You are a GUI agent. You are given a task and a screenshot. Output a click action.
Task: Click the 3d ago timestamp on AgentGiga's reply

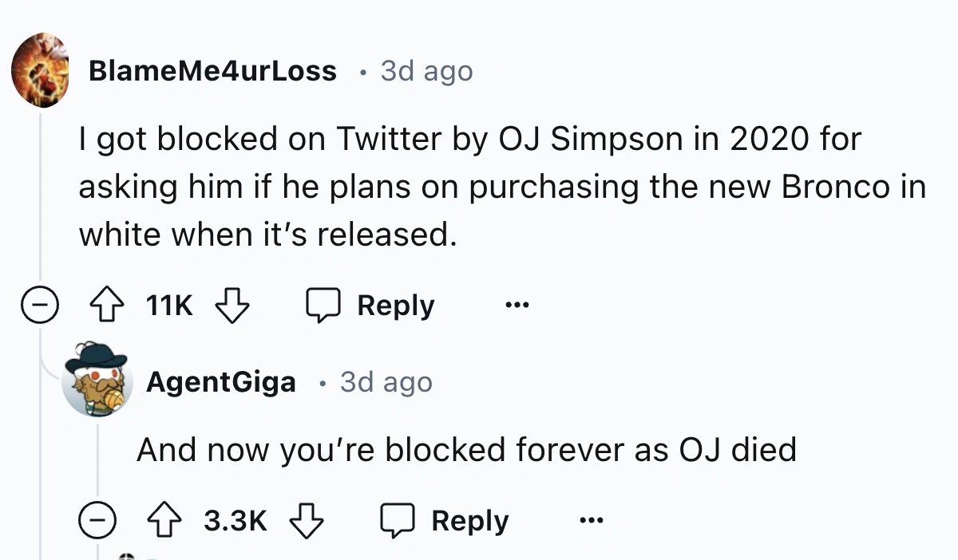(386, 382)
